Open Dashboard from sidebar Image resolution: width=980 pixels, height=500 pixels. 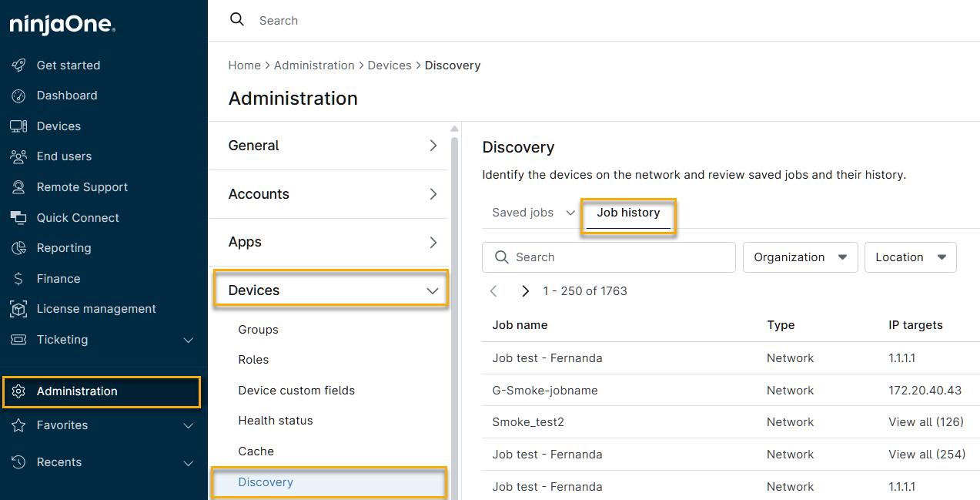[x=67, y=96]
